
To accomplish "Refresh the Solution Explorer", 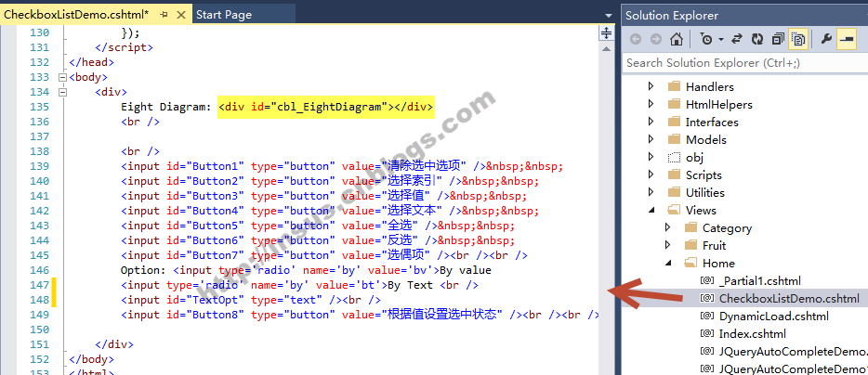I will (x=756, y=39).
